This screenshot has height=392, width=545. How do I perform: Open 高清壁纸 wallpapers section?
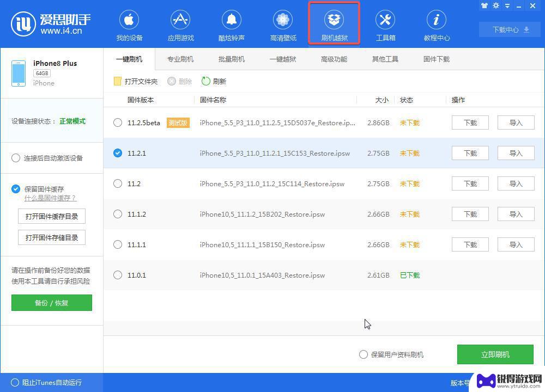[283, 26]
